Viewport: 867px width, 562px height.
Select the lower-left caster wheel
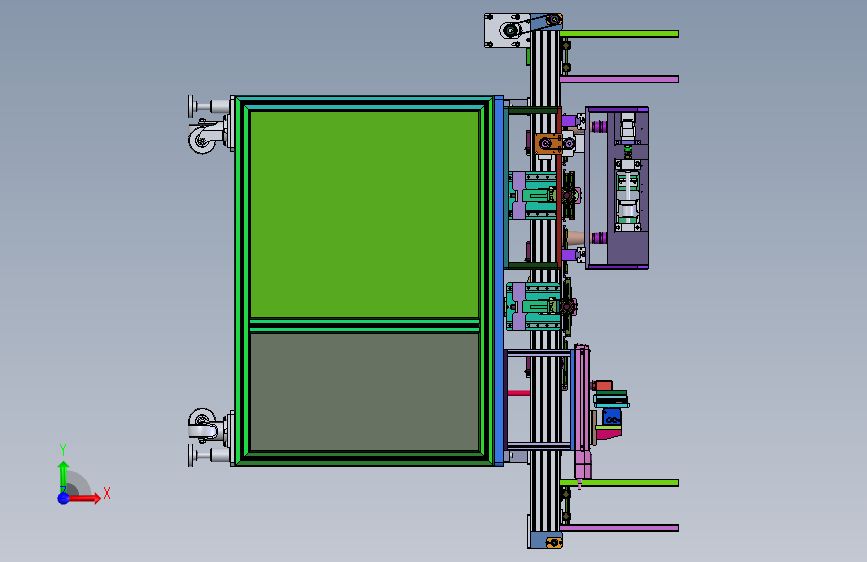201,423
